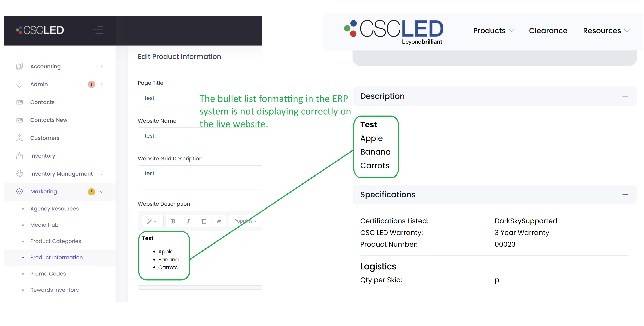Toggle italic formatting in the editor toolbar
Viewport: 644px width, 326px height.
188,221
